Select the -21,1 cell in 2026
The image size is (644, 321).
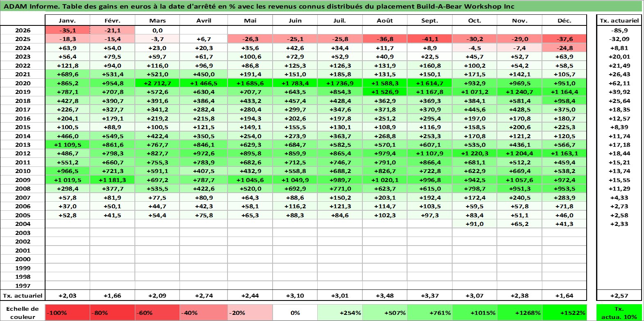(x=112, y=30)
